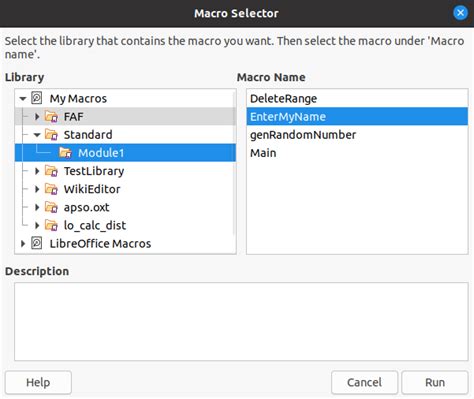Select the Main macro
Screen dimensions: 474x399
coord(357,153)
